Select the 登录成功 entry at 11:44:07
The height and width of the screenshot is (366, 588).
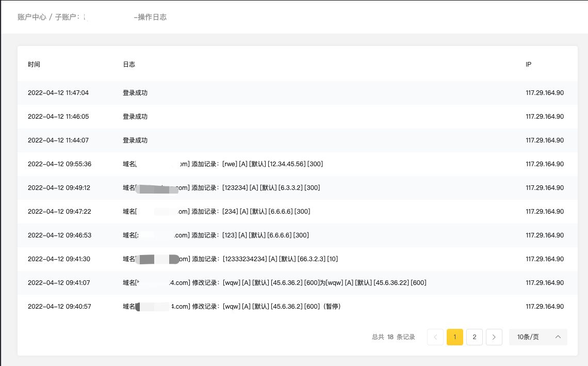135,140
